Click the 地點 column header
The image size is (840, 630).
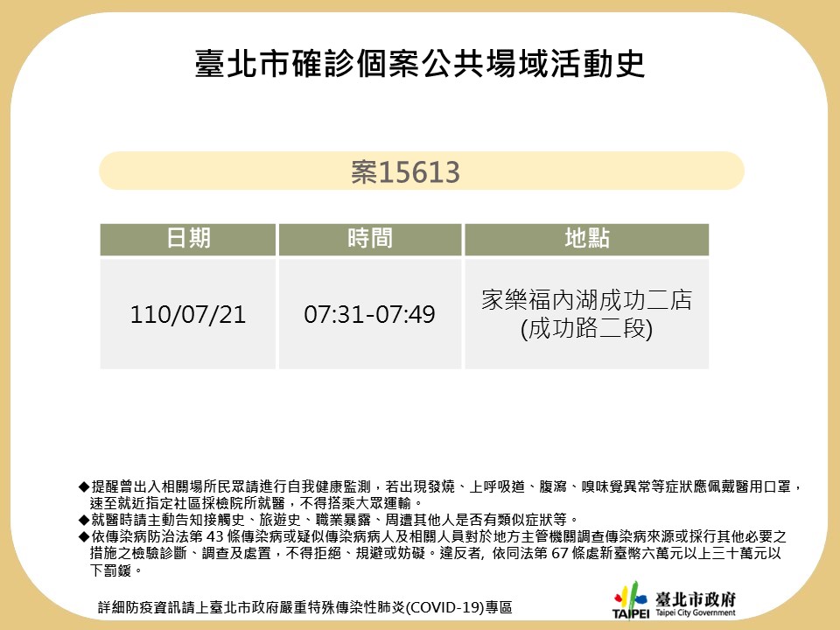(586, 239)
